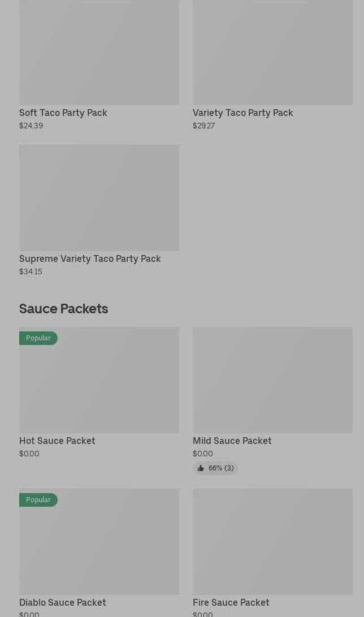Click the Fire Sauce Packet name
The image size is (364, 617).
coord(231,602)
